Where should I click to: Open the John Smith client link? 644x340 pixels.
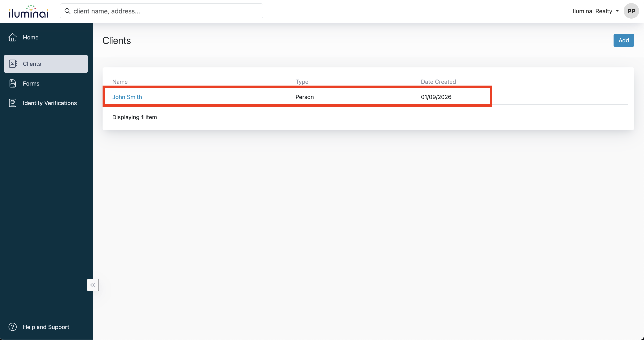127,97
